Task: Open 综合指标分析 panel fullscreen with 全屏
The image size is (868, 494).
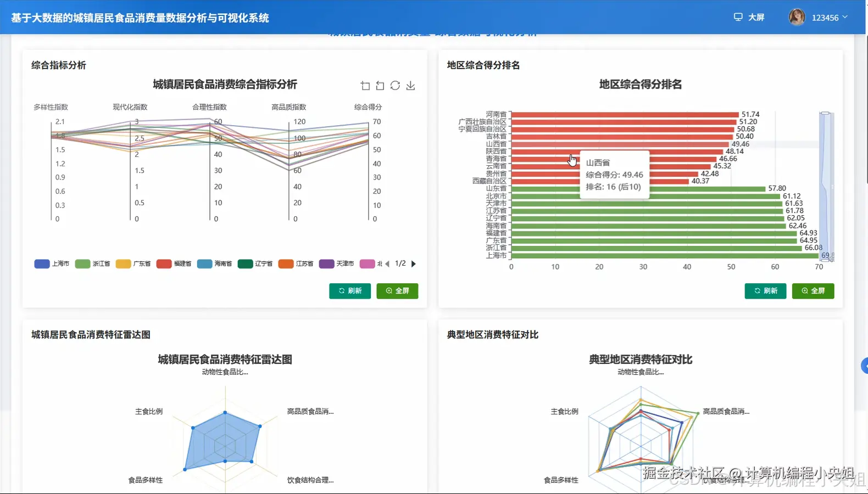Action: coord(397,291)
